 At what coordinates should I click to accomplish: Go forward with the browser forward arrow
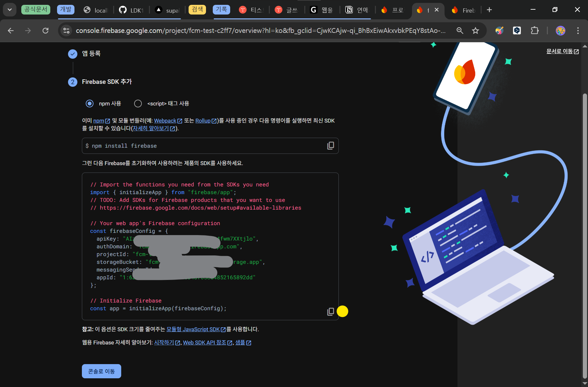[x=28, y=31]
